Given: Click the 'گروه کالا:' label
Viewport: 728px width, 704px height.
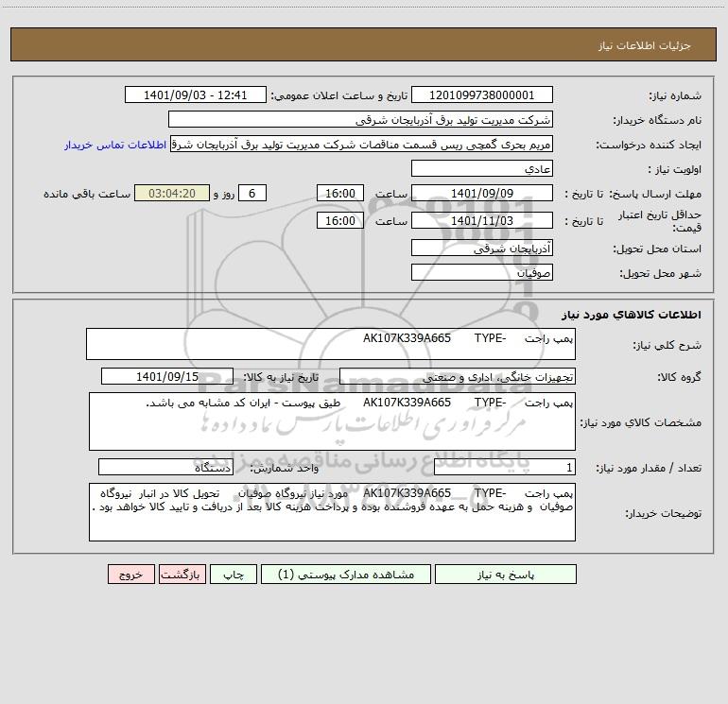Looking at the screenshot, I should click(x=679, y=377).
